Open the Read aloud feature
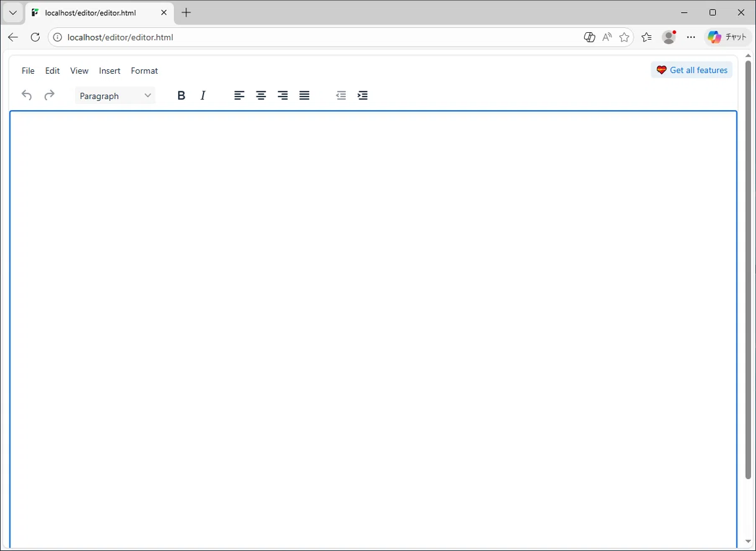Image resolution: width=756 pixels, height=551 pixels. 607,37
